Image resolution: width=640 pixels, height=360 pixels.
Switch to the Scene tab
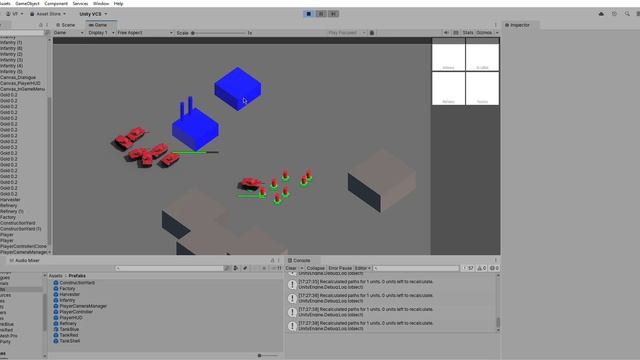65,25
